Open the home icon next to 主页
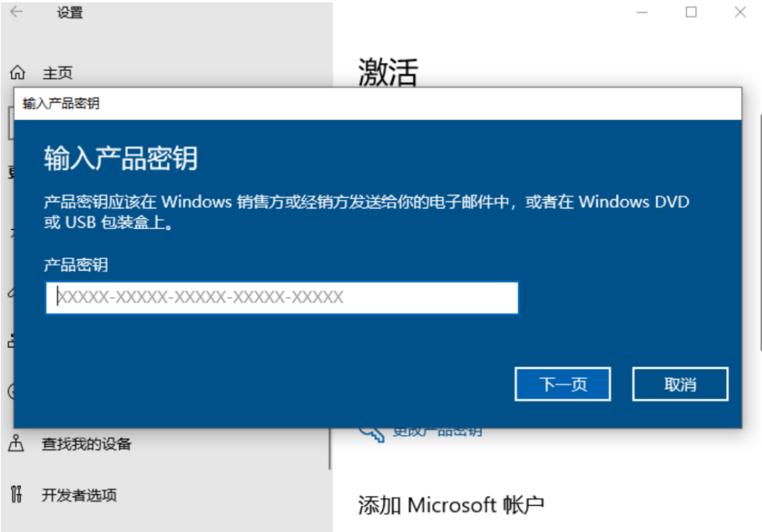Image resolution: width=762 pixels, height=532 pixels. click(x=18, y=73)
